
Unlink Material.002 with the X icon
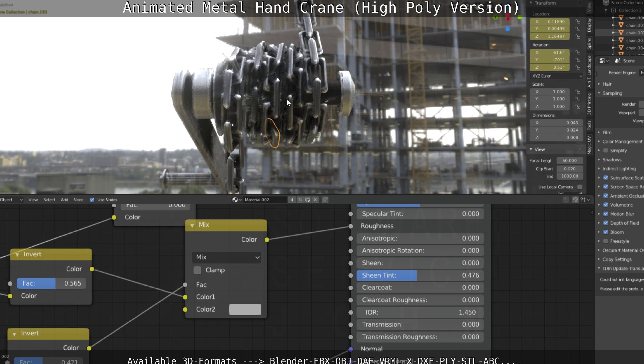[315, 200]
